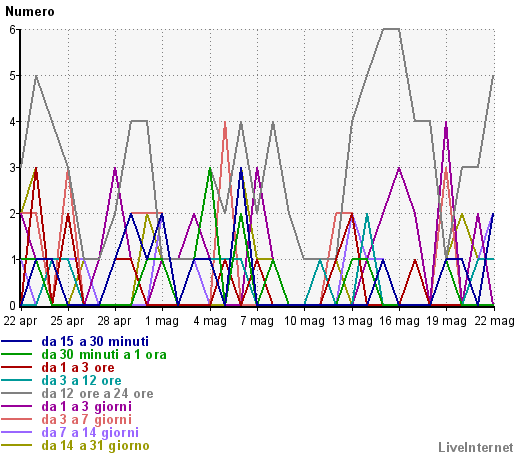This screenshot has width=520, height=457.
Task: Click the '10 mag' axis date label
Action: click(x=304, y=321)
